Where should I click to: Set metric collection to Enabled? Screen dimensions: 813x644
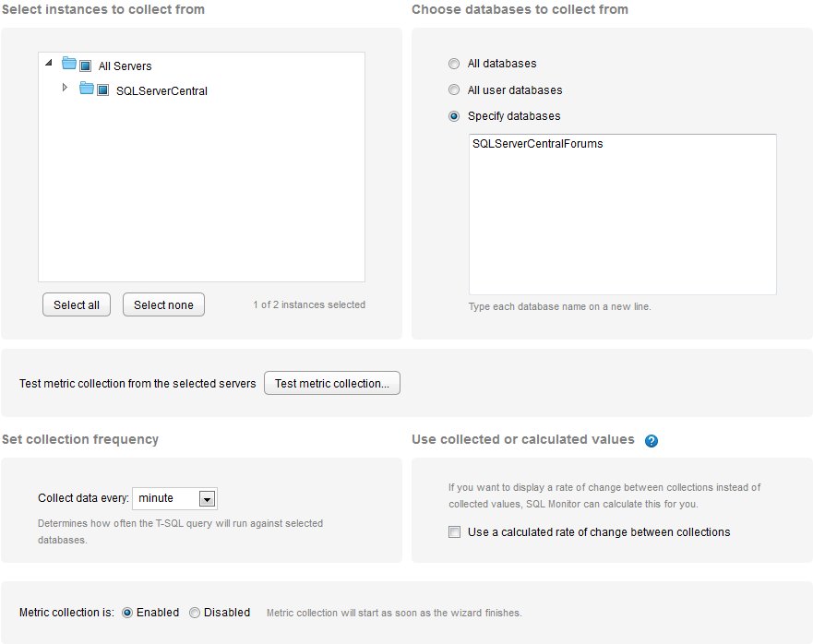[127, 613]
